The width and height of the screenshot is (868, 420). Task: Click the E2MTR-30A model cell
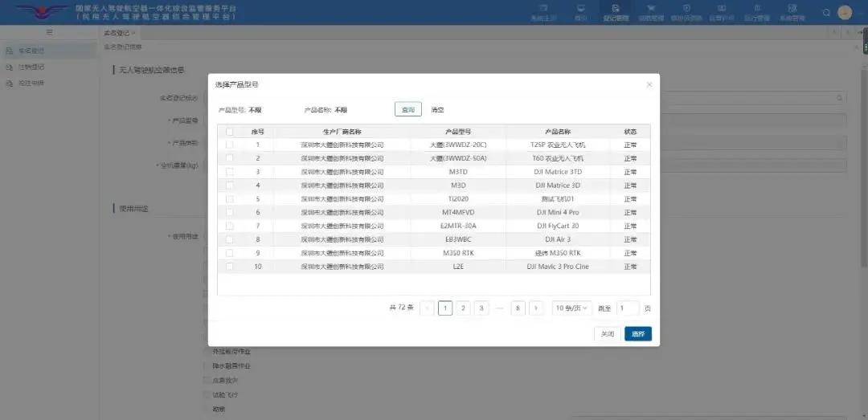pos(458,226)
